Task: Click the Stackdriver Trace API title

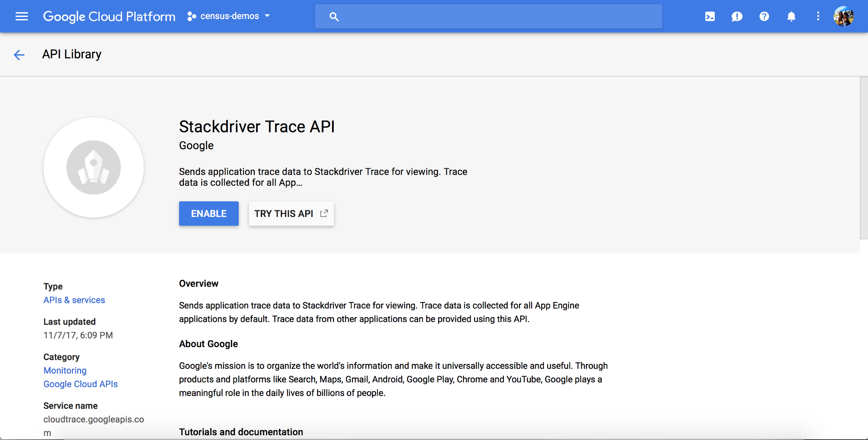Action: click(x=257, y=127)
